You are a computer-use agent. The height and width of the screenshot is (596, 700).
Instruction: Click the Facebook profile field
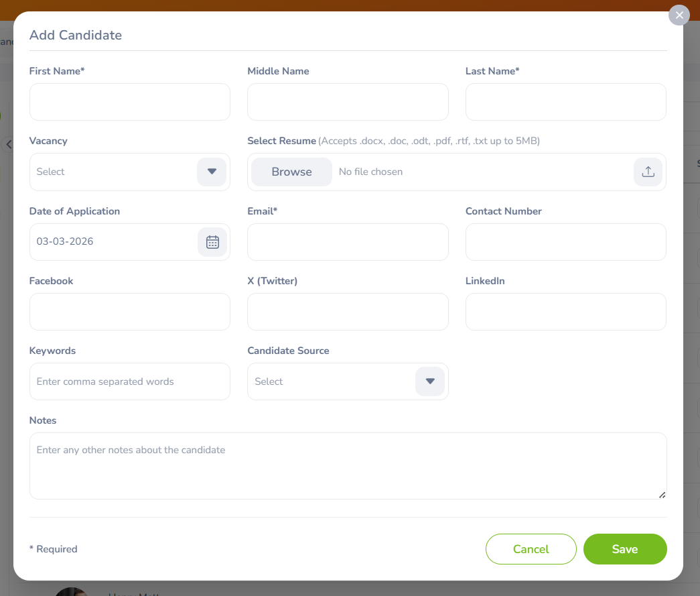pos(130,312)
